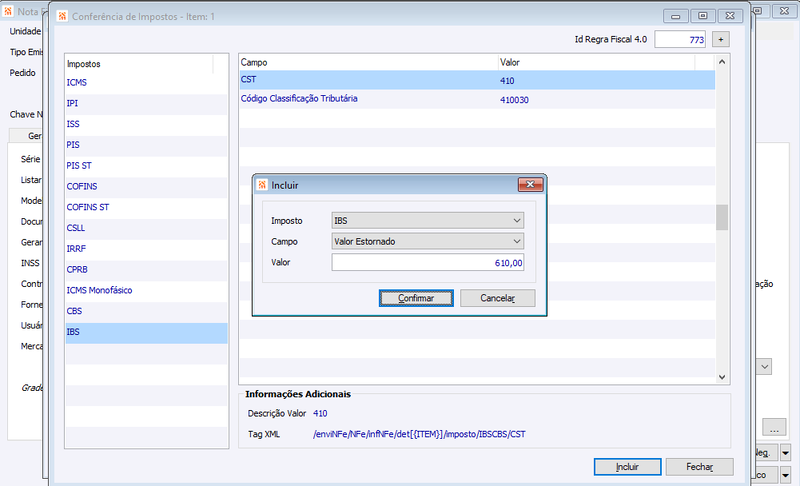Click the scroll down arrow of the table
The width and height of the screenshot is (800, 486).
[x=722, y=377]
